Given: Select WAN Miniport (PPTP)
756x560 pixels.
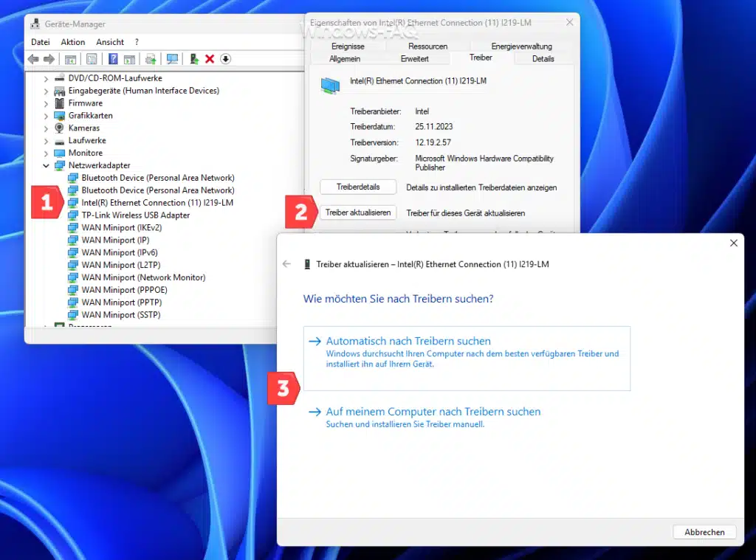Looking at the screenshot, I should tap(122, 303).
